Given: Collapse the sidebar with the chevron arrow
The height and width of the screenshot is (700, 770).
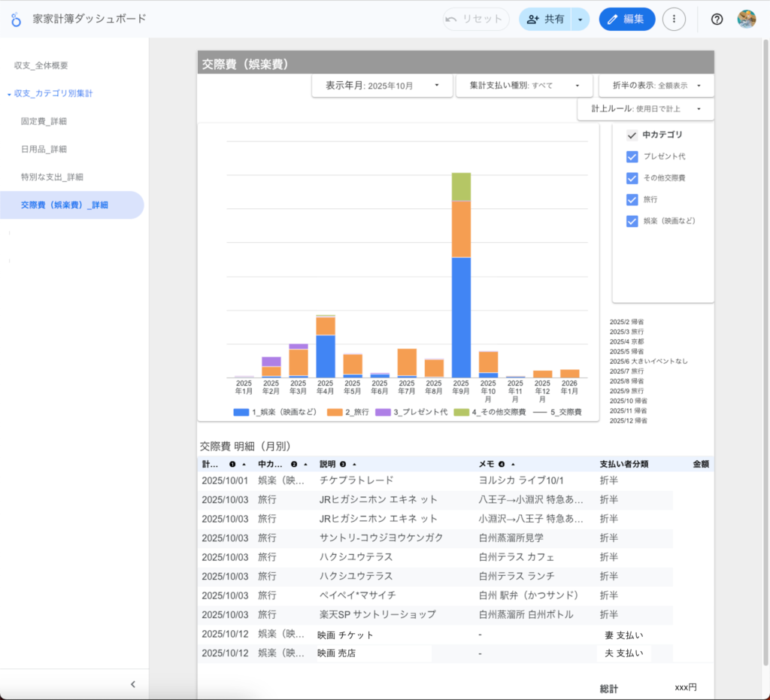Looking at the screenshot, I should coord(133,684).
